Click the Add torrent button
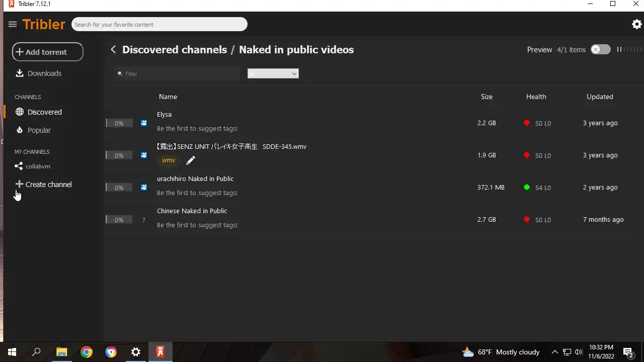The height and width of the screenshot is (362, 644). (48, 52)
